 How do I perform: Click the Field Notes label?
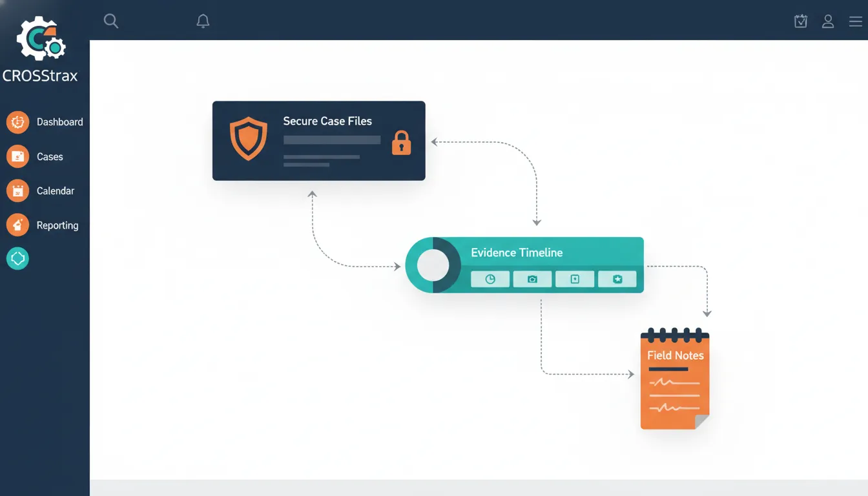[x=676, y=355]
